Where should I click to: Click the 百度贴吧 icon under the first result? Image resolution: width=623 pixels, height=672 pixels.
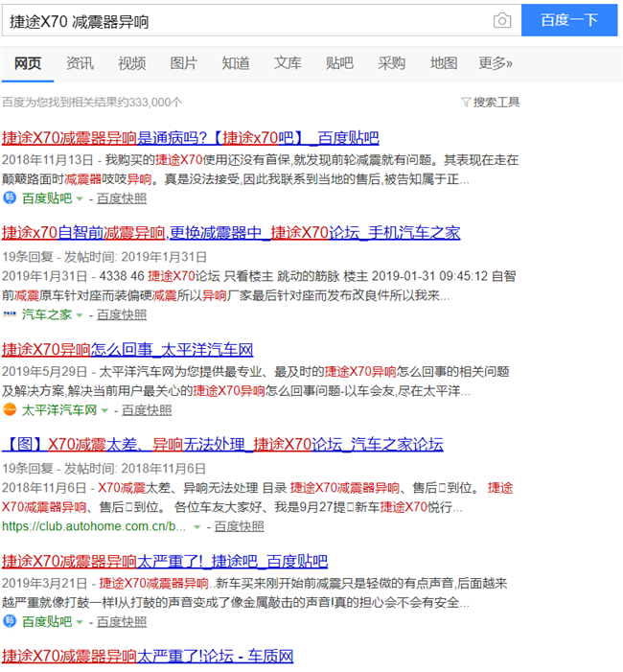point(10,198)
